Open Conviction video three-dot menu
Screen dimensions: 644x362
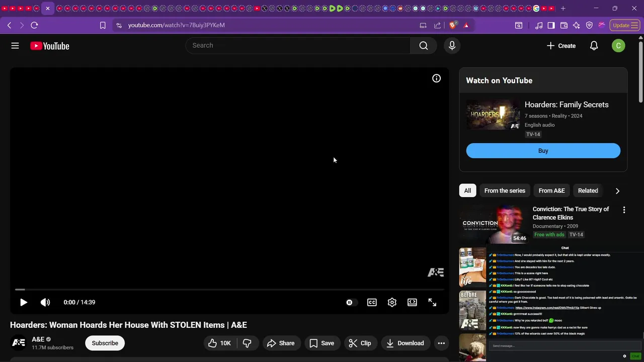(624, 210)
